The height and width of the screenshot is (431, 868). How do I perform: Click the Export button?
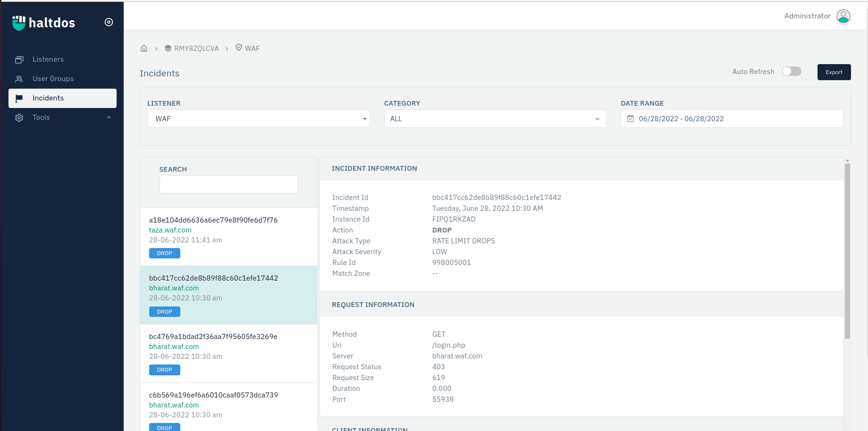[x=834, y=72]
